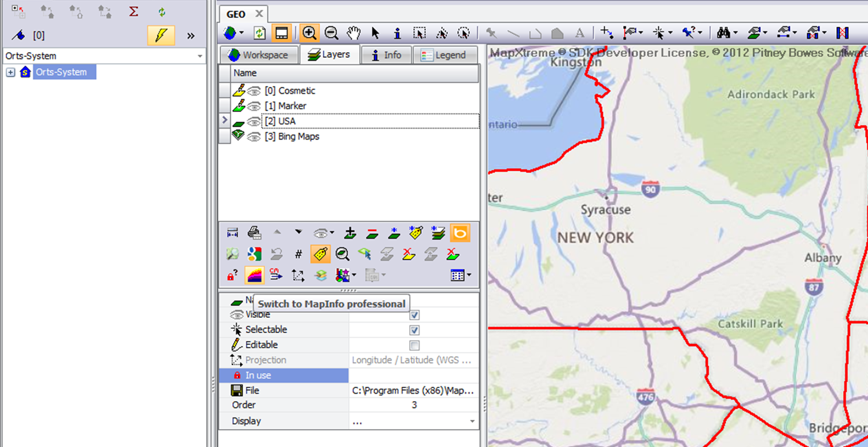Open the Legend tab
This screenshot has height=447, width=868.
(444, 55)
